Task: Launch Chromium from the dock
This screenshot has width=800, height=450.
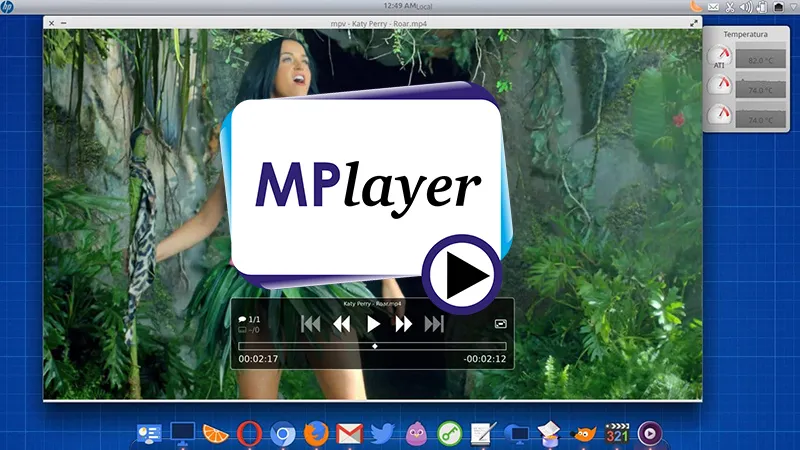Action: click(x=283, y=435)
